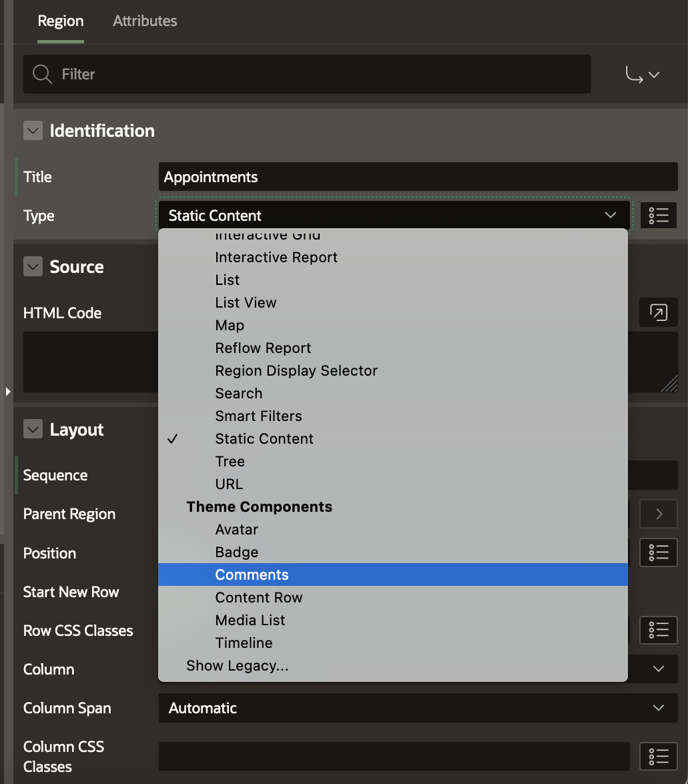Click the quick-pick list icon beside Position
The width and height of the screenshot is (688, 784).
[x=658, y=552]
